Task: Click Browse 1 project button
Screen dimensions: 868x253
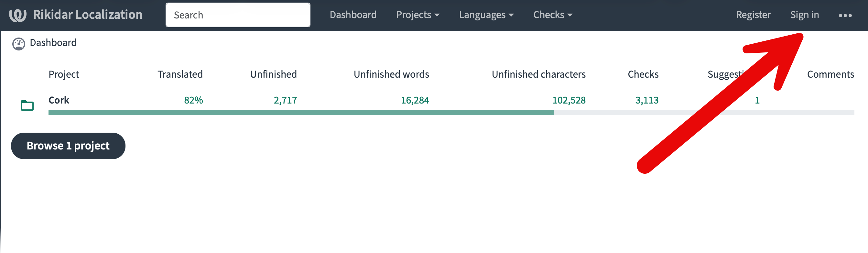Action: (x=68, y=146)
